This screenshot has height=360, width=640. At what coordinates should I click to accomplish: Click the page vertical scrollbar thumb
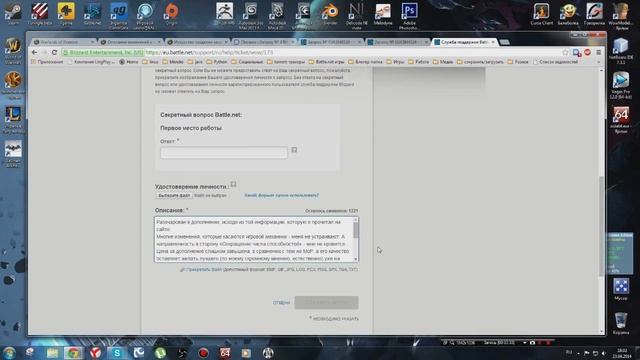tap(601, 226)
